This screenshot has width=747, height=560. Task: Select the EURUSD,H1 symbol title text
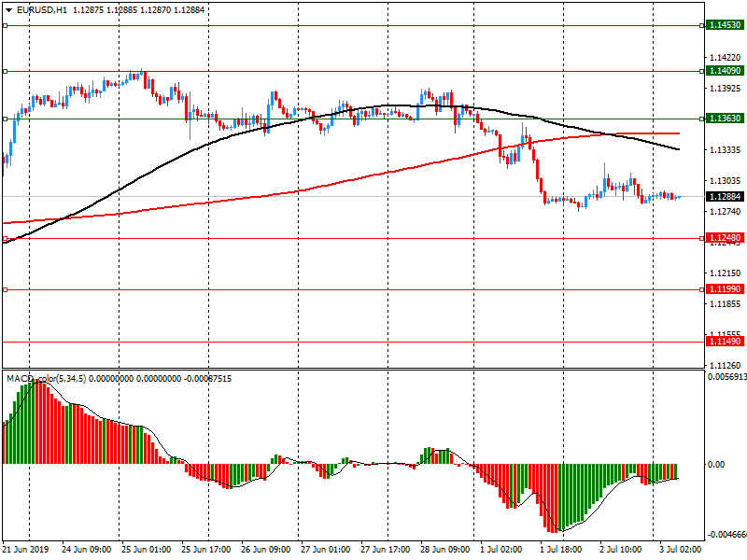41,10
